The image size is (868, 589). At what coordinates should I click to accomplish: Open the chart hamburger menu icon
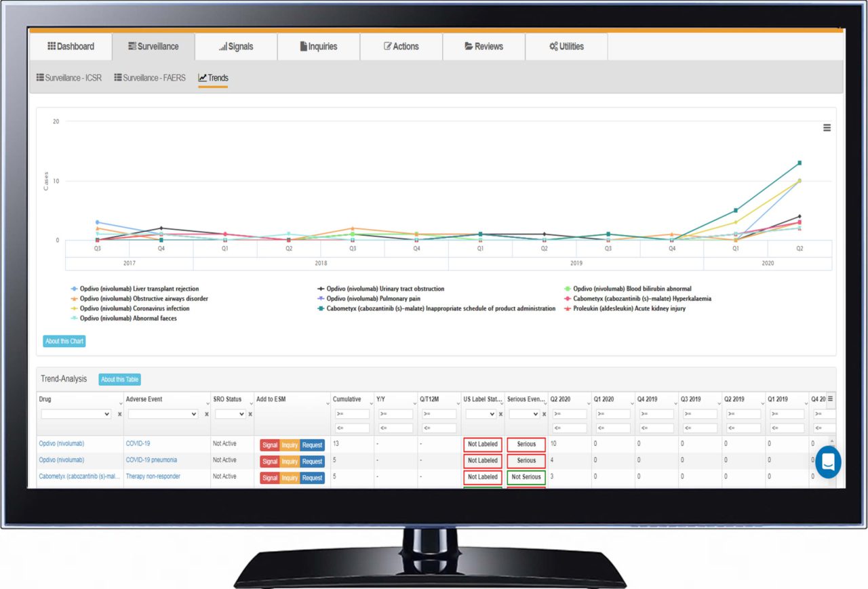(x=827, y=128)
